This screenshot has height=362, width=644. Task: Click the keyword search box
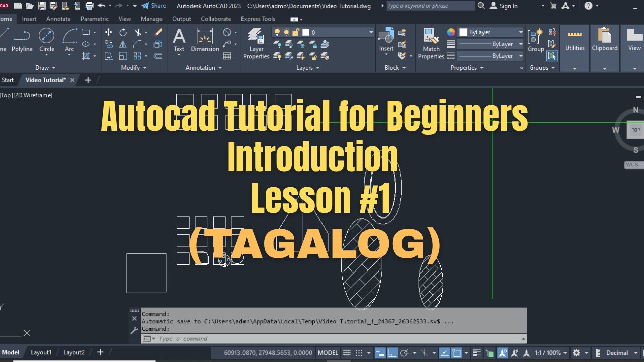[430, 6]
